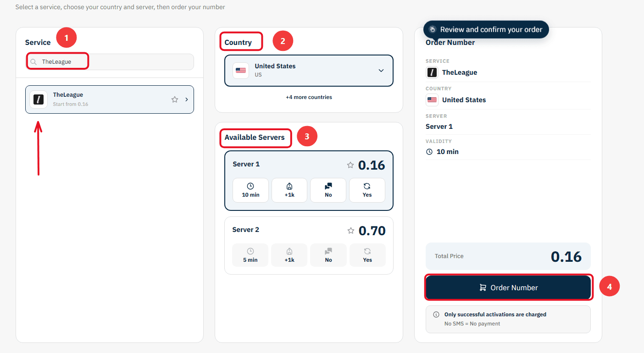Select the TheLeague service row
Viewport: 644px width, 353px height.
[110, 99]
